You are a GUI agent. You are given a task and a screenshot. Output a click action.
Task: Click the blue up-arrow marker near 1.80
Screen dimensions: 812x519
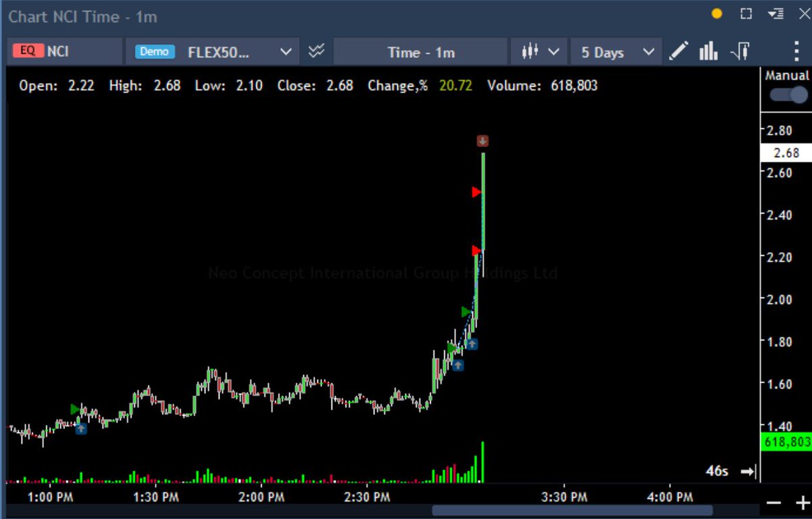(472, 344)
